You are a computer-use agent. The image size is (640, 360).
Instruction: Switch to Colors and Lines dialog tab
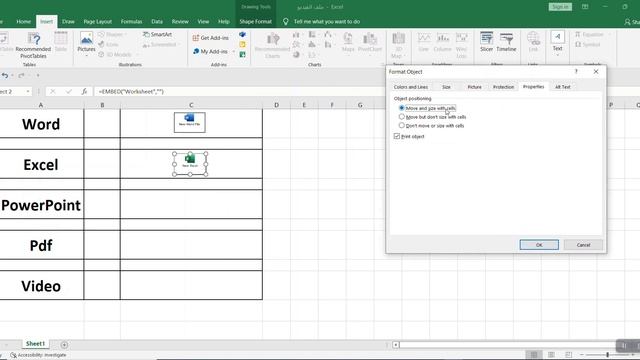pyautogui.click(x=411, y=87)
